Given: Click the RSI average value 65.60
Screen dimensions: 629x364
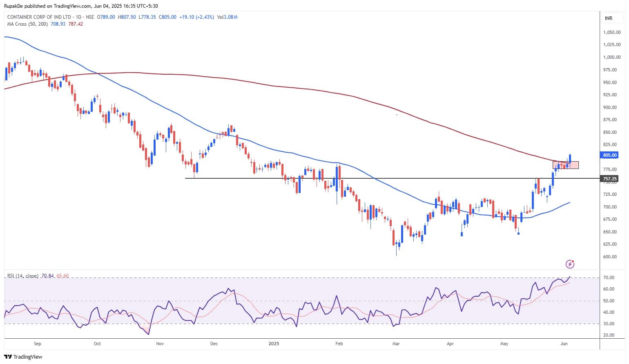Looking at the screenshot, I should point(62,276).
